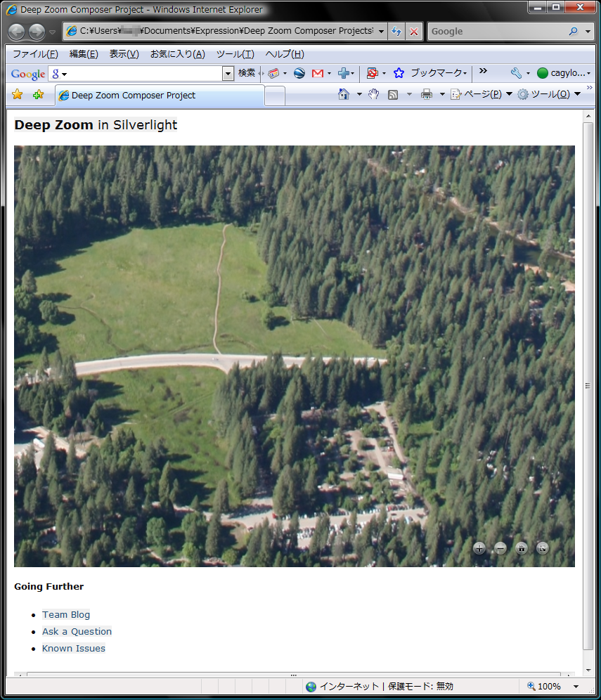Click the Add to Favorites icon
The image size is (601, 700).
(x=38, y=95)
